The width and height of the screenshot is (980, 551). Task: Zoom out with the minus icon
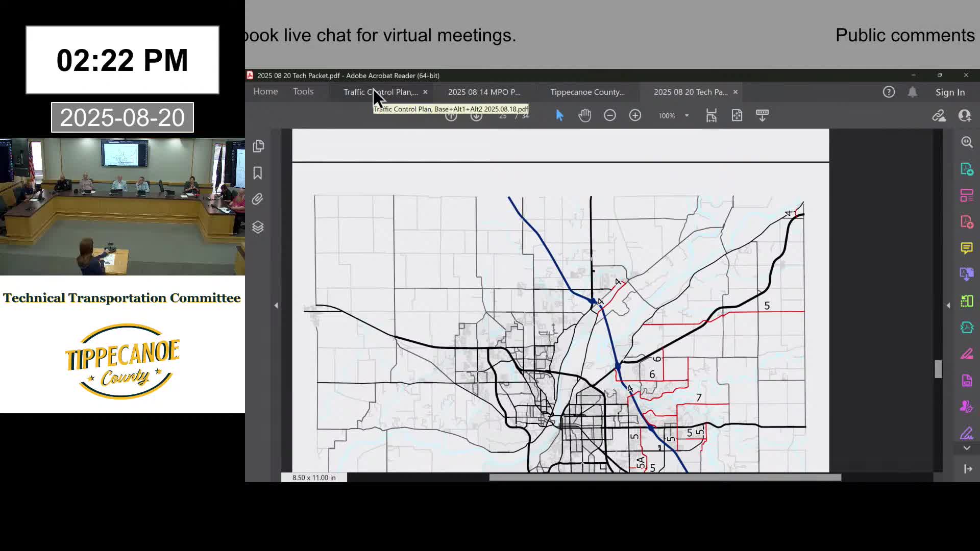click(609, 116)
